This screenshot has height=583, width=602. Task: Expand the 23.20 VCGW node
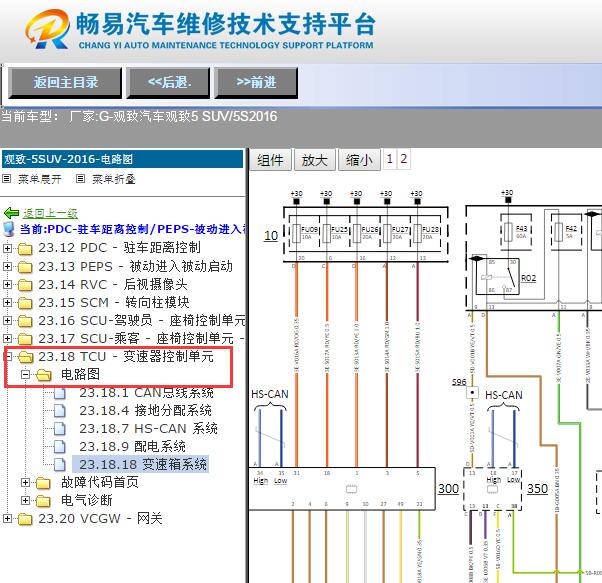pyautogui.click(x=7, y=519)
